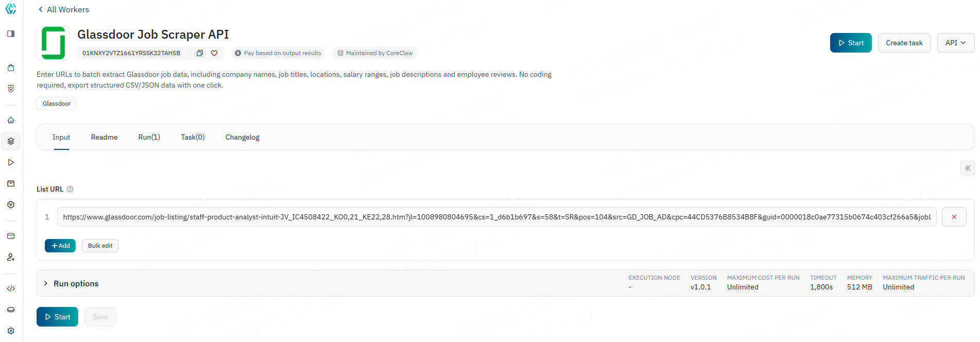Click the Glassdoor URL input field
Screen dimensions: 980x342
[496, 217]
